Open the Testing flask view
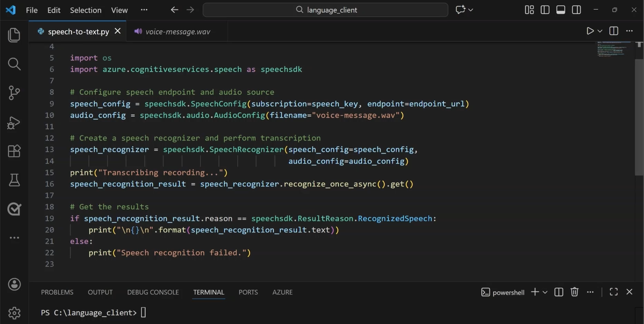This screenshot has height=324, width=644. click(14, 180)
